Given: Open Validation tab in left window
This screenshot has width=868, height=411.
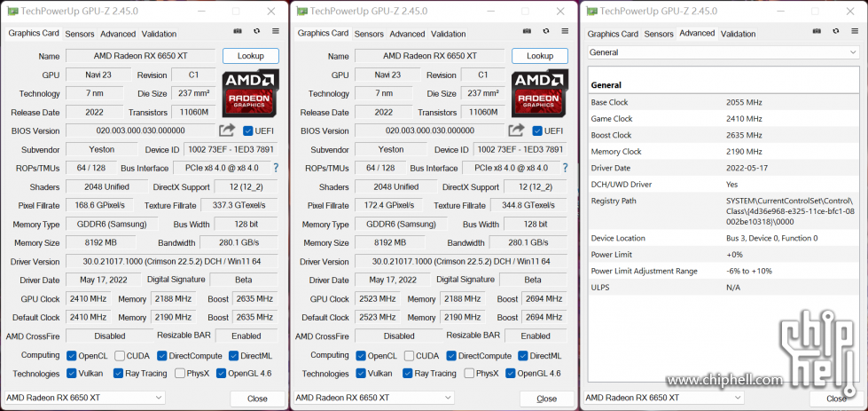Looking at the screenshot, I should click(159, 34).
